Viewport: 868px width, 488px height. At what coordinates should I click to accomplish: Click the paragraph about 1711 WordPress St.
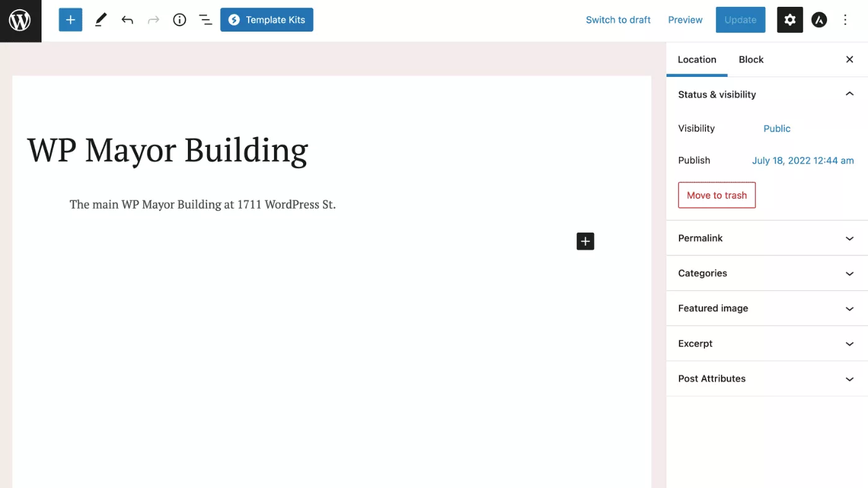pos(203,205)
